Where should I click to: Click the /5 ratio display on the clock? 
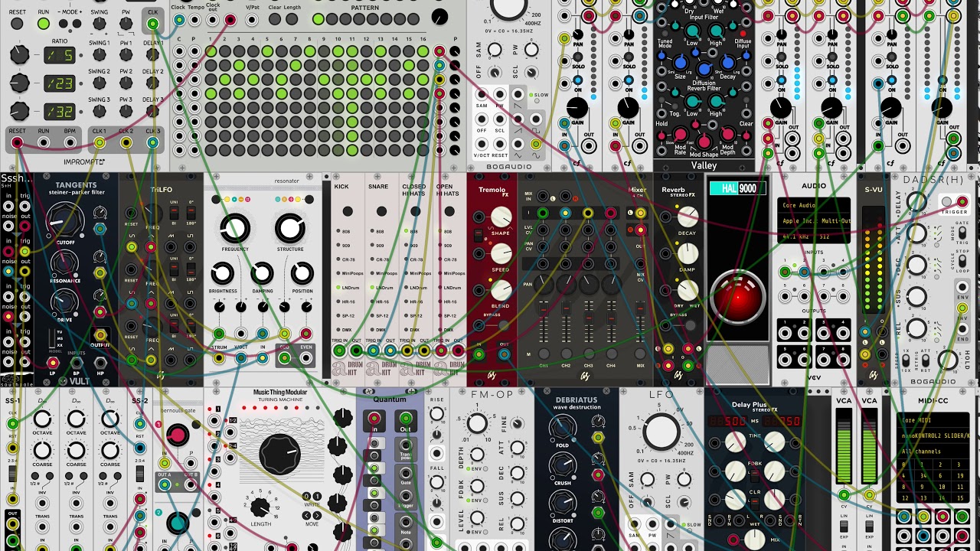click(x=59, y=55)
